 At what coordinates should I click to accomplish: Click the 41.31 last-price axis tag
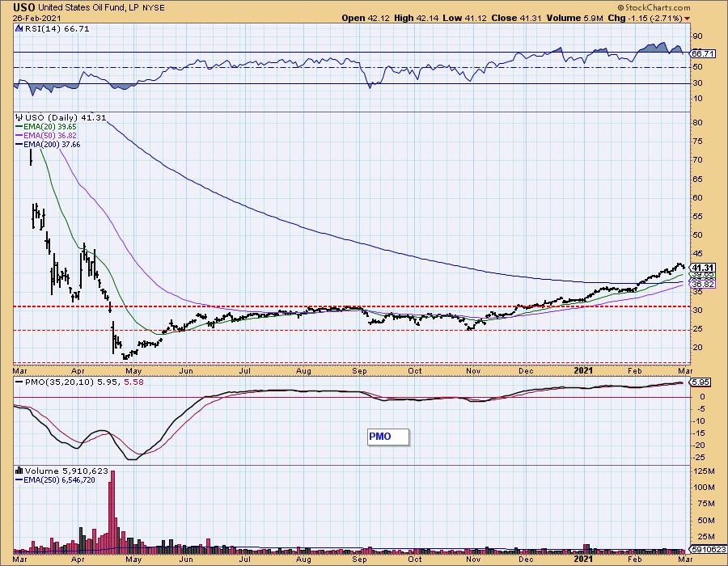tap(703, 268)
